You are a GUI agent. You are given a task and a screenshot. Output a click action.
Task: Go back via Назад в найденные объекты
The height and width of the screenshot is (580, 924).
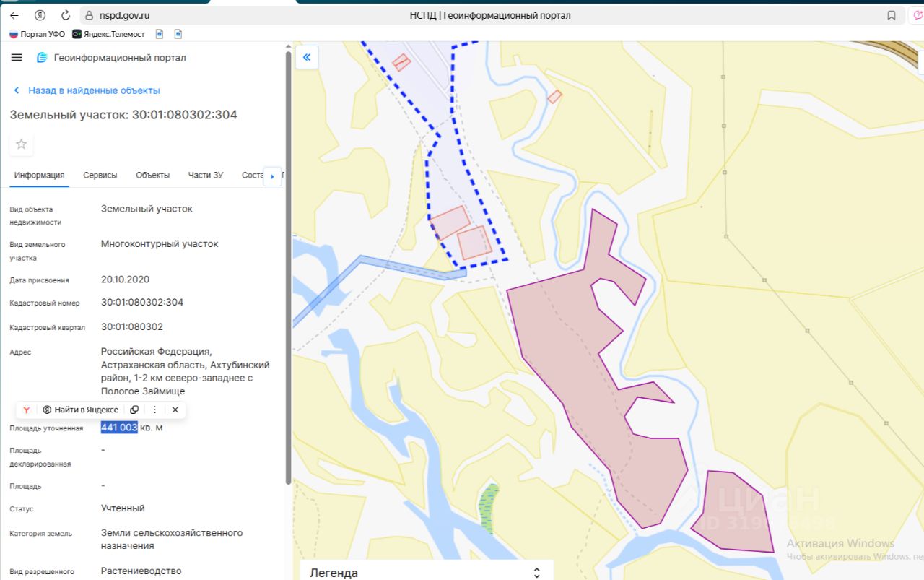click(87, 90)
